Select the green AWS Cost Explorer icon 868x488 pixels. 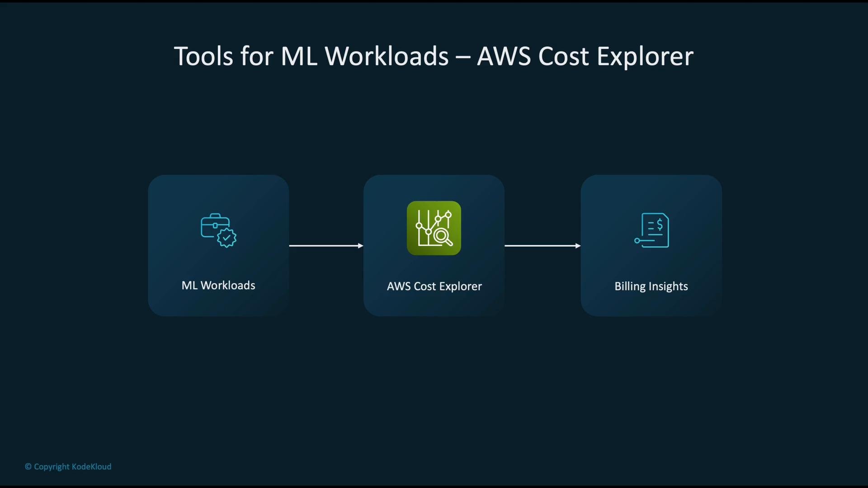pos(434,228)
